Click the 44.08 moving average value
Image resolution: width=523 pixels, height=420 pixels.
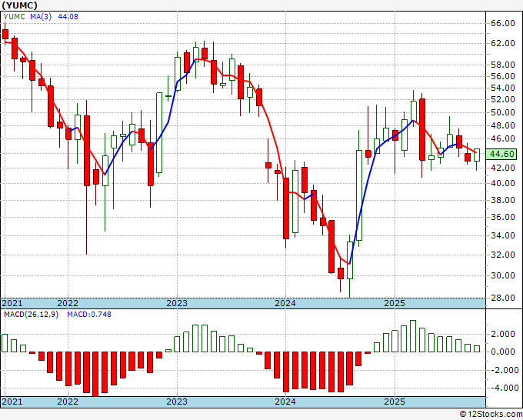click(x=68, y=16)
